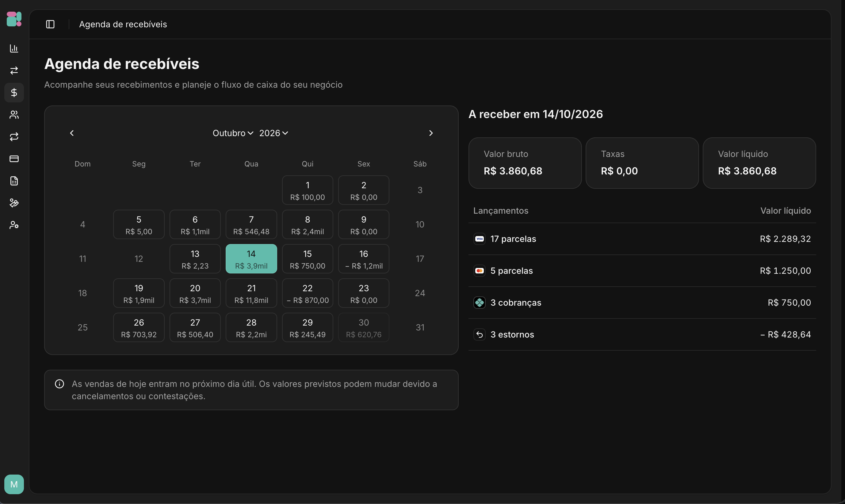
Task: Select day 22 with negative R$ 870,00
Action: pyautogui.click(x=307, y=293)
